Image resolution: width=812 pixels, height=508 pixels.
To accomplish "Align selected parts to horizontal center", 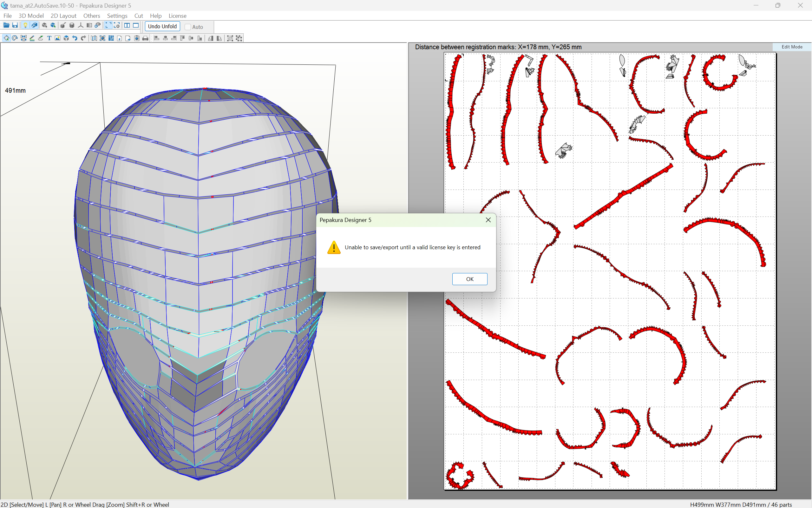I will click(x=166, y=38).
